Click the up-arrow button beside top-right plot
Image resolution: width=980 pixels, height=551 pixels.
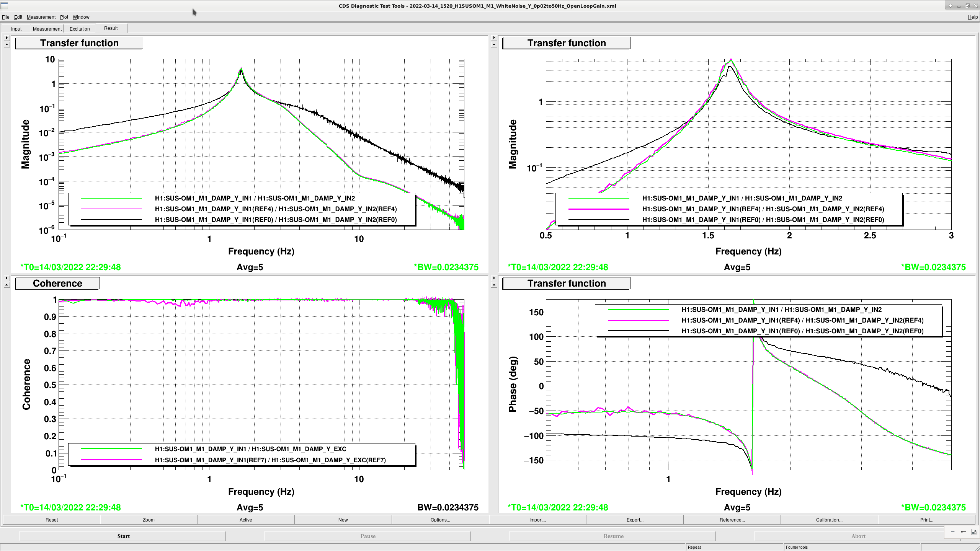pyautogui.click(x=494, y=45)
